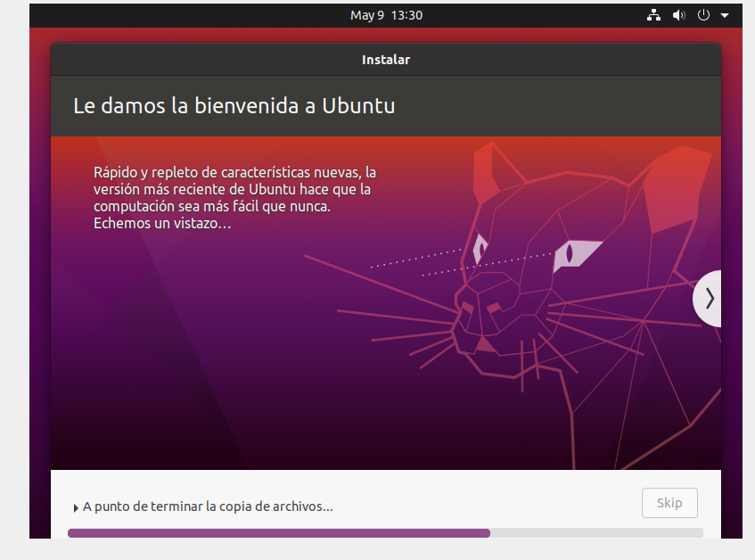The width and height of the screenshot is (755, 560).
Task: Click the purple filled part of the progress bar
Action: [x=278, y=533]
